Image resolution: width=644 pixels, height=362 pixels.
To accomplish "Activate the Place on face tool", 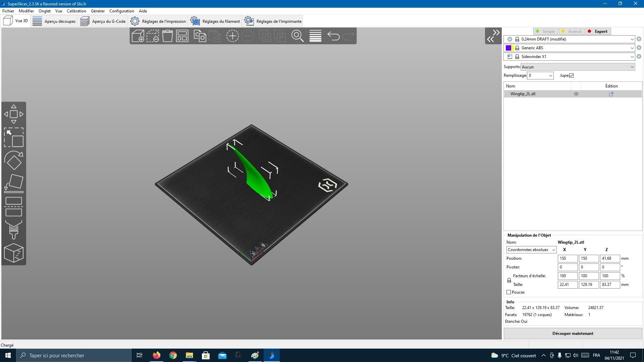I will click(14, 183).
